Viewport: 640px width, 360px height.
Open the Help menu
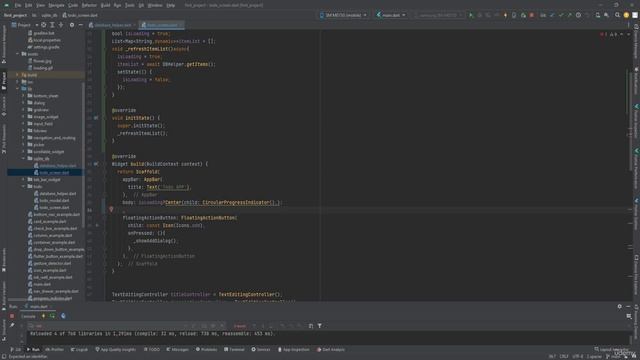pos(171,5)
